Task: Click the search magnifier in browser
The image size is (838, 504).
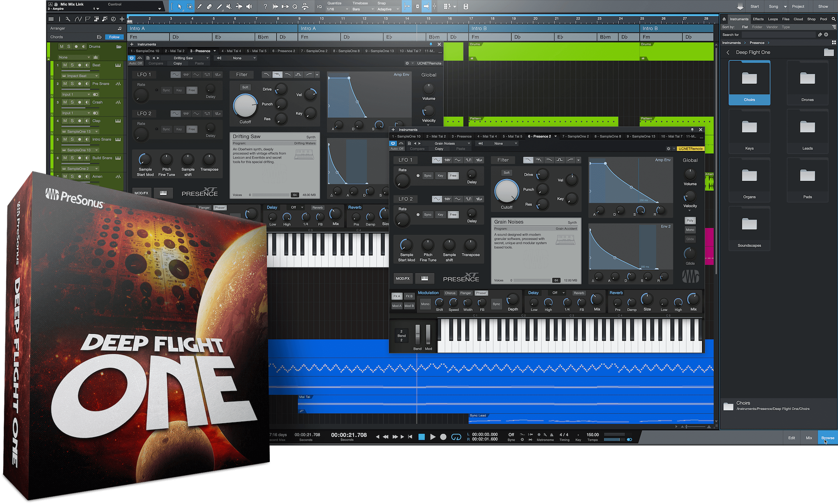Action: click(x=834, y=19)
